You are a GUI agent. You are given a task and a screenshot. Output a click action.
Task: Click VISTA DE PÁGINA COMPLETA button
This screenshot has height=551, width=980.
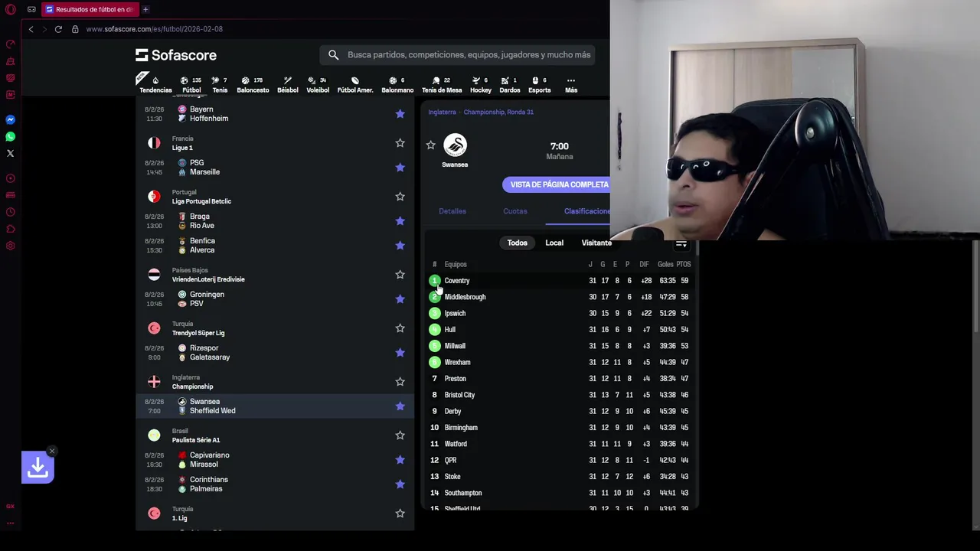pos(557,184)
